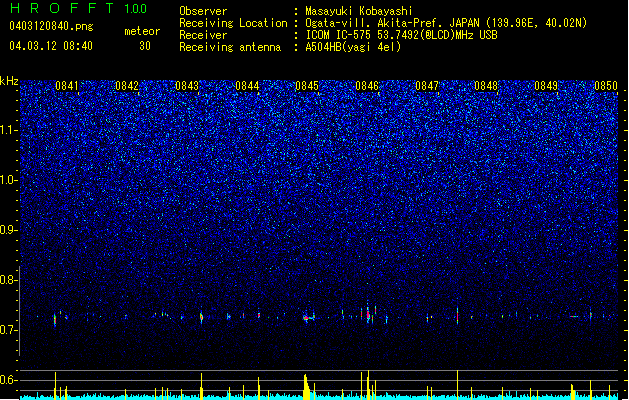Viewport: 629px width, 400px height.
Task: Click the 0847 time marker
Action: (427, 86)
